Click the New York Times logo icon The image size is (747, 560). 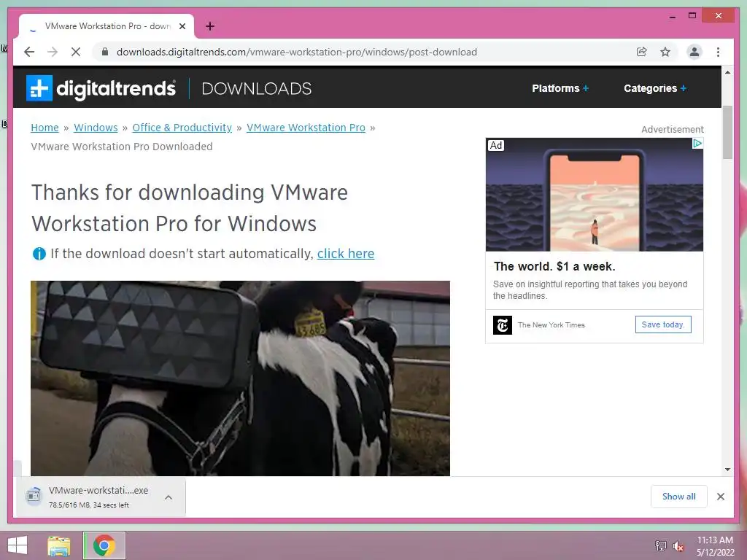click(x=502, y=325)
